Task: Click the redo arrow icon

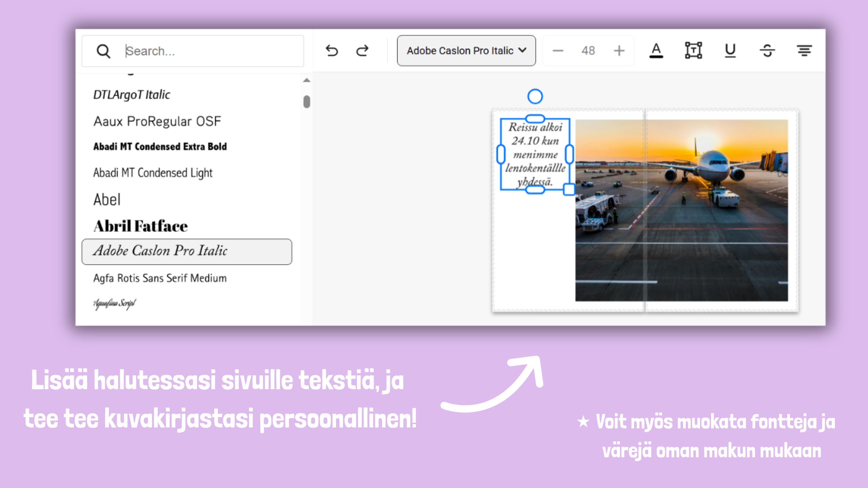Action: [363, 51]
